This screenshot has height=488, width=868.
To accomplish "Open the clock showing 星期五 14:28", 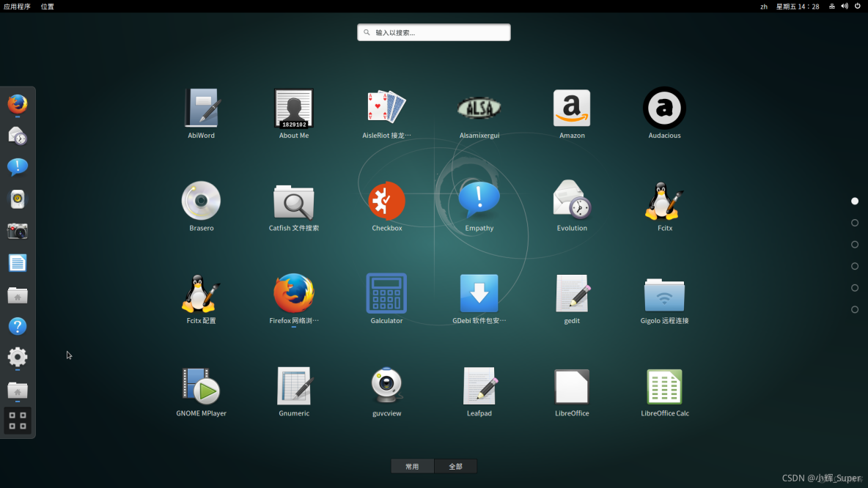I will coord(798,7).
